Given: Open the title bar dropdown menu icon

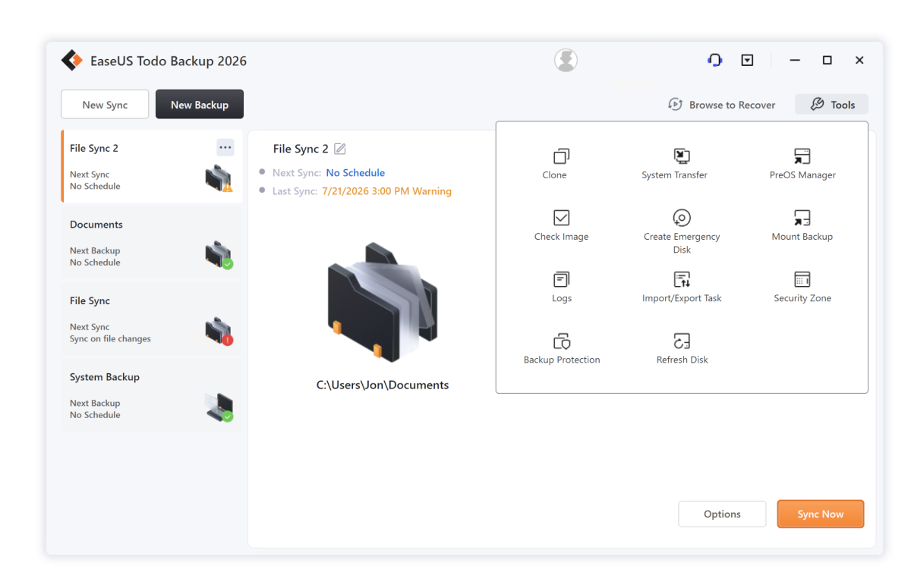Looking at the screenshot, I should pyautogui.click(x=747, y=60).
